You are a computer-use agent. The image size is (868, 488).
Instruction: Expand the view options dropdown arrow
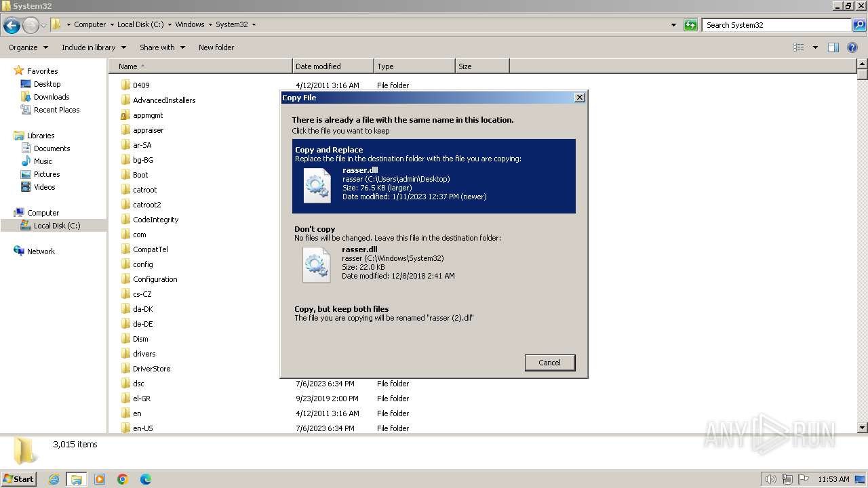[x=815, y=47]
